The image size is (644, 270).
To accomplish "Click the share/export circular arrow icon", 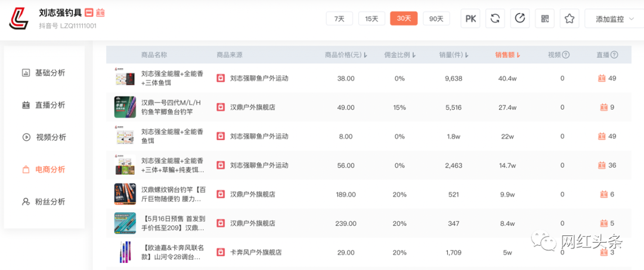I will click(x=520, y=18).
